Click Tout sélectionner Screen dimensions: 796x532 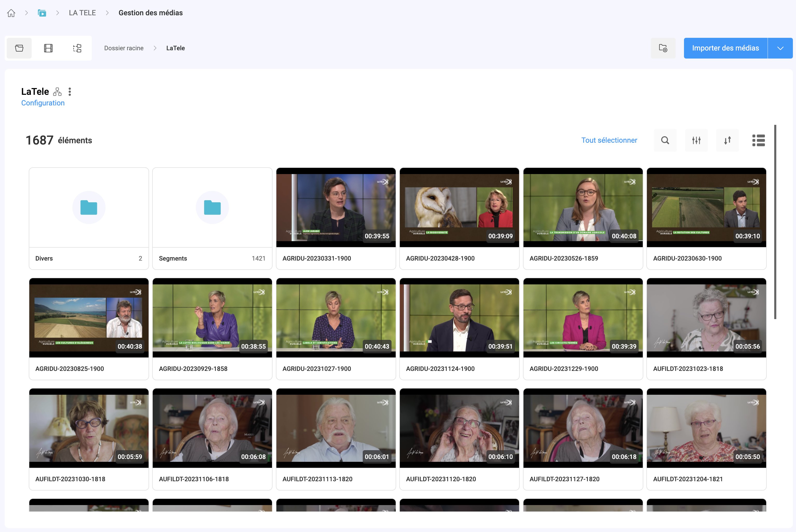click(x=609, y=140)
